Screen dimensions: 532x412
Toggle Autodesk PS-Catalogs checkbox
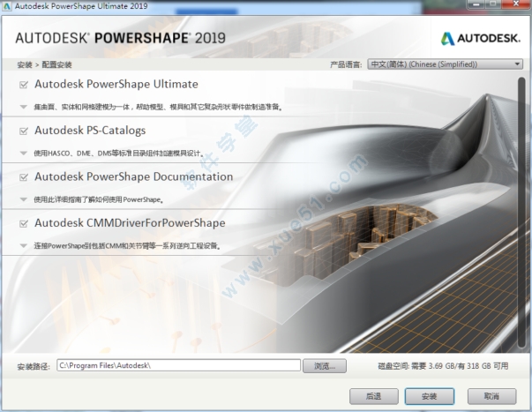(24, 131)
